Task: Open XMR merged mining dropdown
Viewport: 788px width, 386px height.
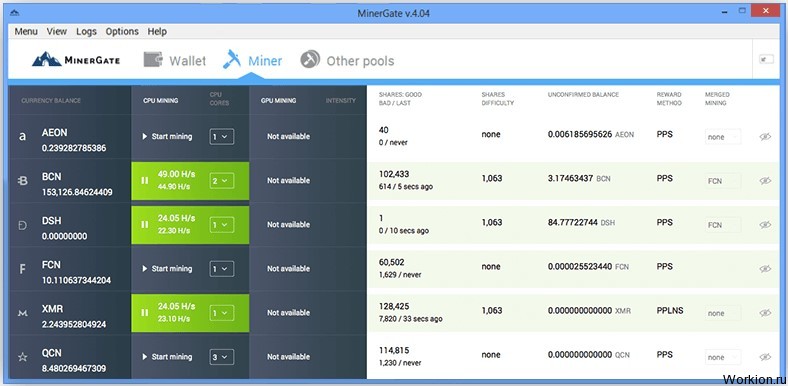Action: click(x=723, y=313)
